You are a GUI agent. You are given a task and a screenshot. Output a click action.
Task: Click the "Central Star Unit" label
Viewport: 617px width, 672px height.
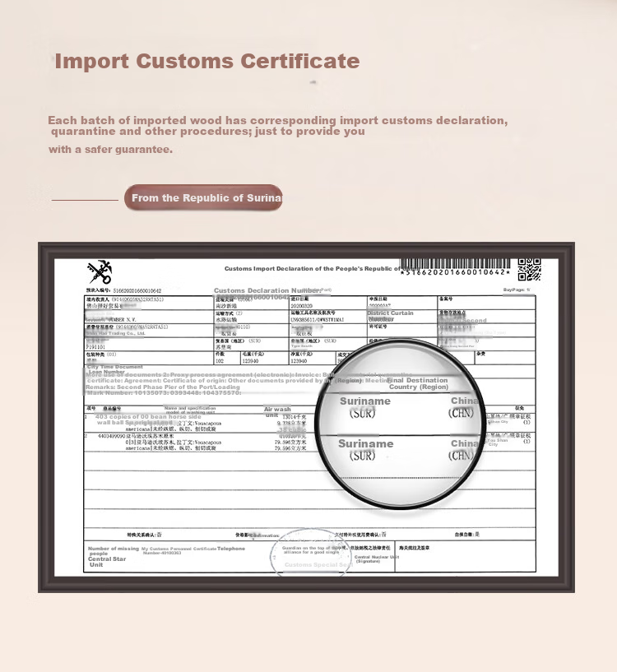pos(107,562)
